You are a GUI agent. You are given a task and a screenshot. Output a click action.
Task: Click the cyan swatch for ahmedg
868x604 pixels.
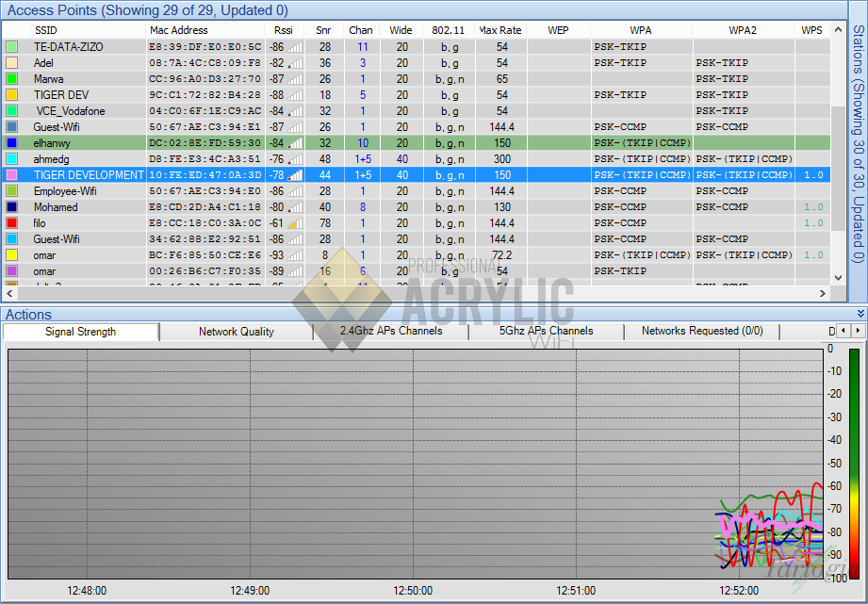[x=11, y=159]
